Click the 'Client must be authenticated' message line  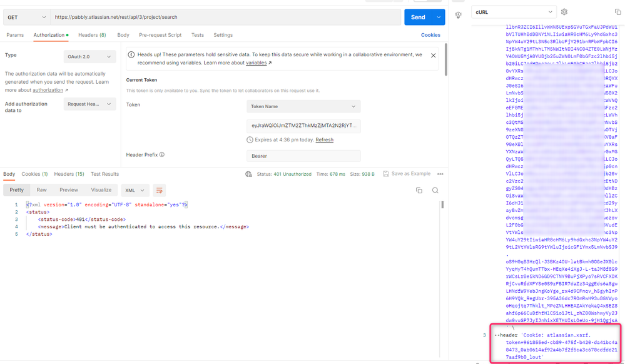[x=143, y=227]
